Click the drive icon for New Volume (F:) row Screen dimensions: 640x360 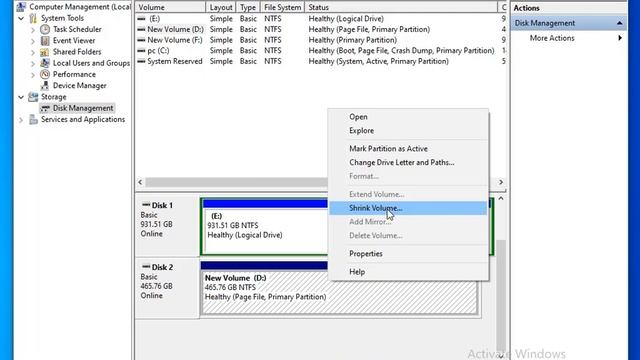pyautogui.click(x=141, y=40)
